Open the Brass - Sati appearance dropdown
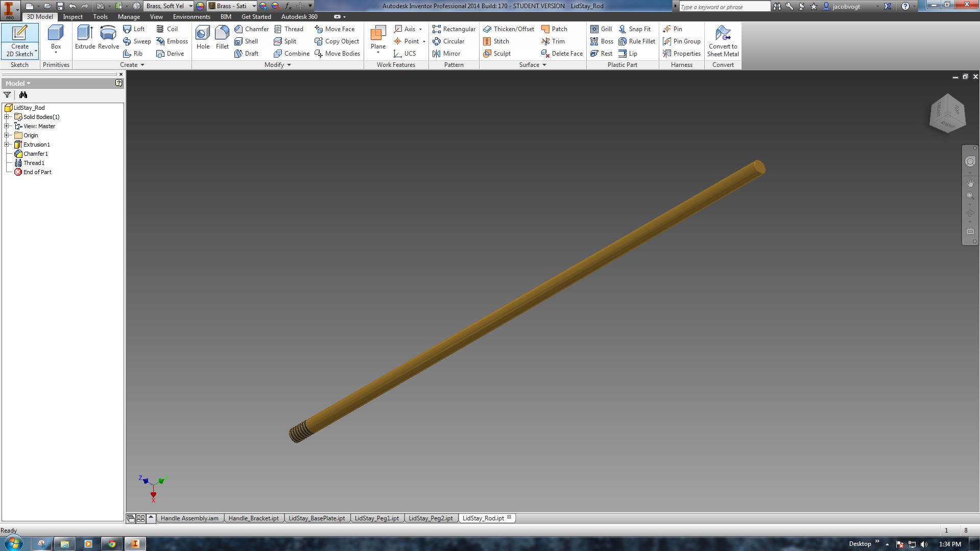 [254, 6]
